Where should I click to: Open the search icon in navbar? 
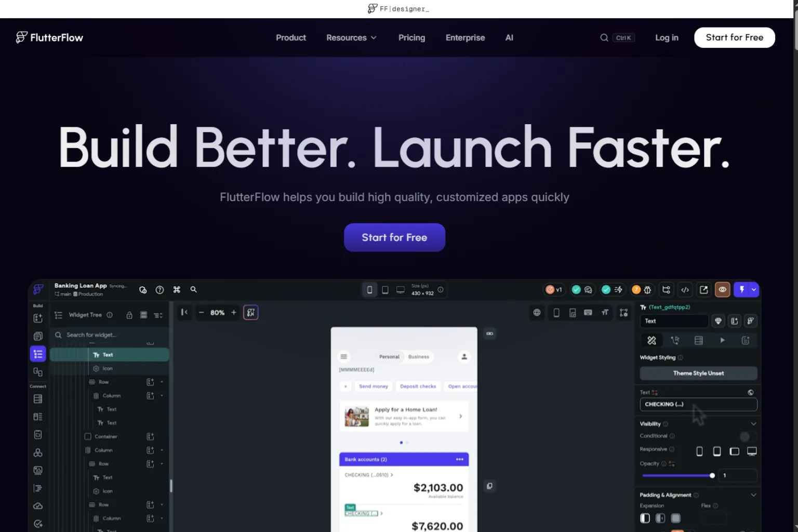click(604, 37)
